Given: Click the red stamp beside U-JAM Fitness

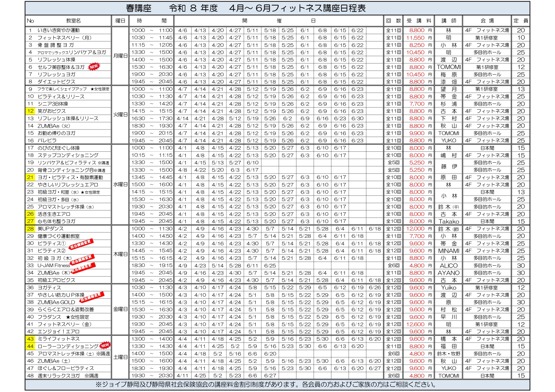Looking at the screenshot, I should 83,268.
